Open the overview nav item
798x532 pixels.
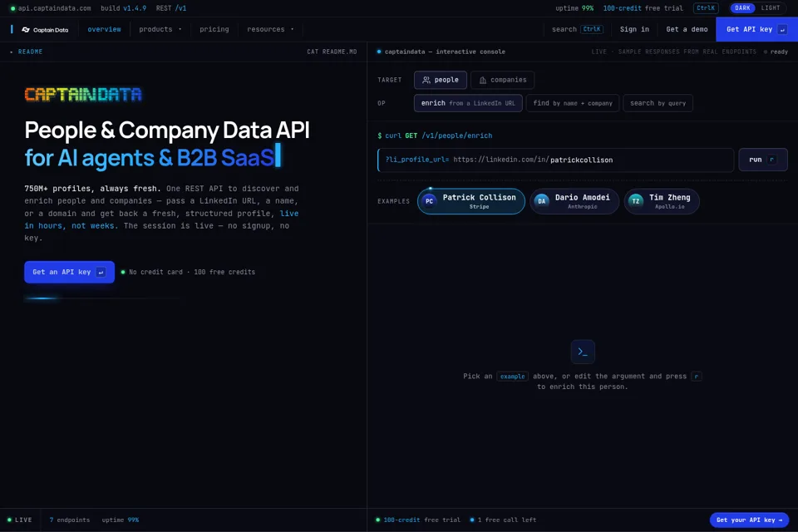105,30
